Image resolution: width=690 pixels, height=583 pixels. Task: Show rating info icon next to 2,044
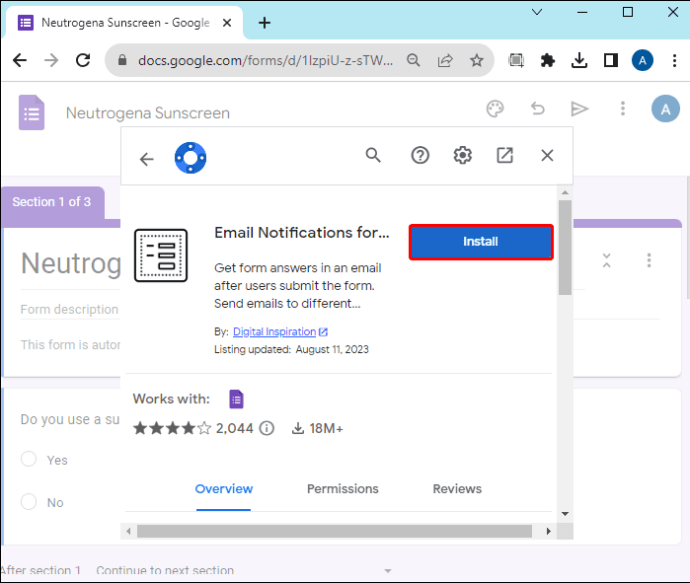click(266, 428)
